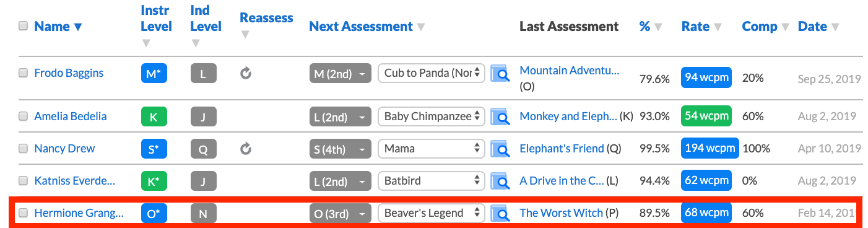
Task: Click reassess icon for Frodo Baggins
Action: pyautogui.click(x=246, y=74)
